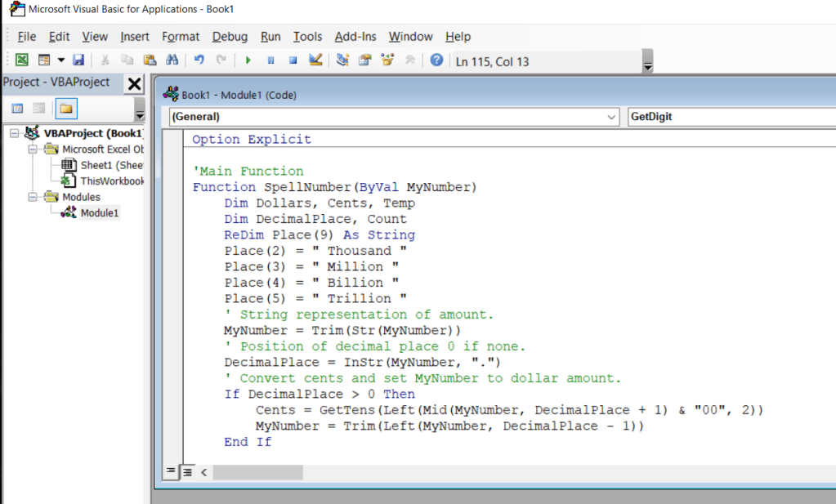Viewport: 836px width, 504px height.
Task: Collapse the Modules folder node
Action: pyautogui.click(x=34, y=197)
